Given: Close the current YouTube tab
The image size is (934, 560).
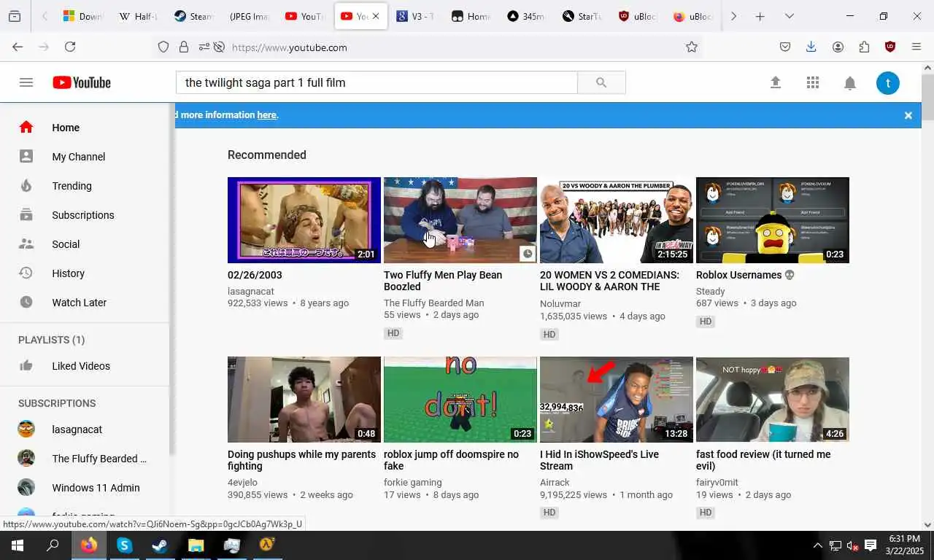Looking at the screenshot, I should point(376,16).
